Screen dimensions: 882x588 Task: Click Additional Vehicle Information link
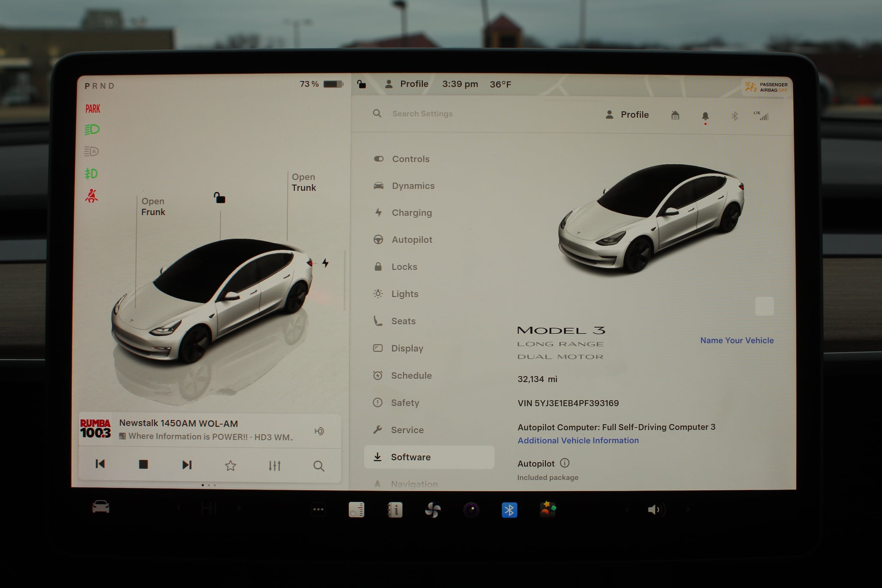tap(578, 440)
